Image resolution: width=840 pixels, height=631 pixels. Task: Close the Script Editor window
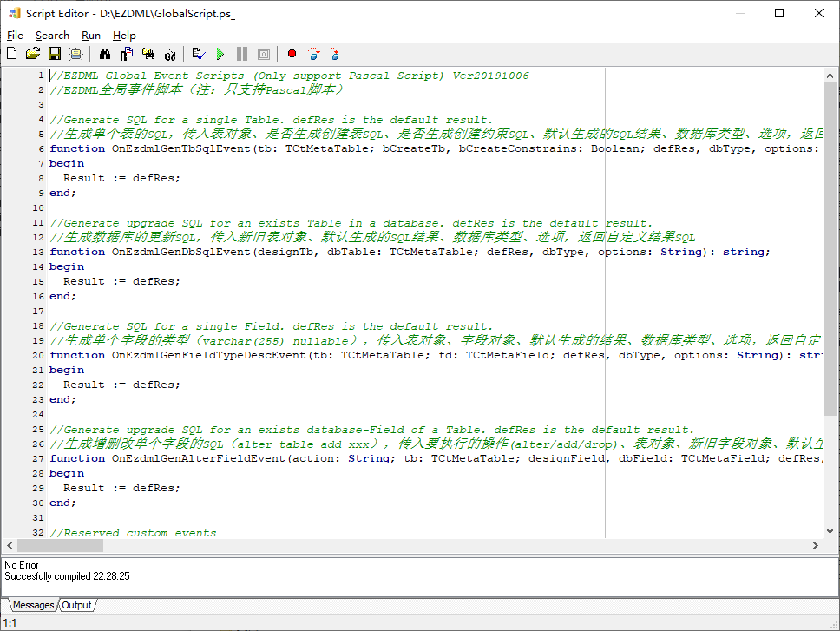(819, 13)
